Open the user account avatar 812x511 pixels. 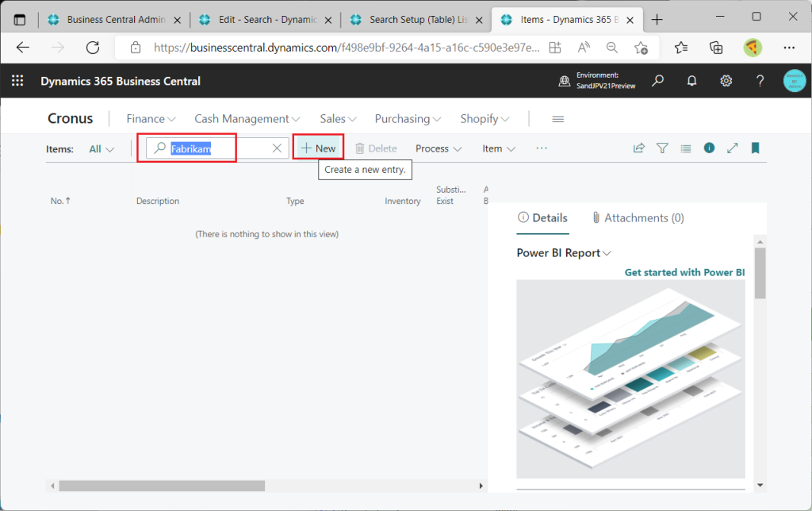[x=795, y=81]
